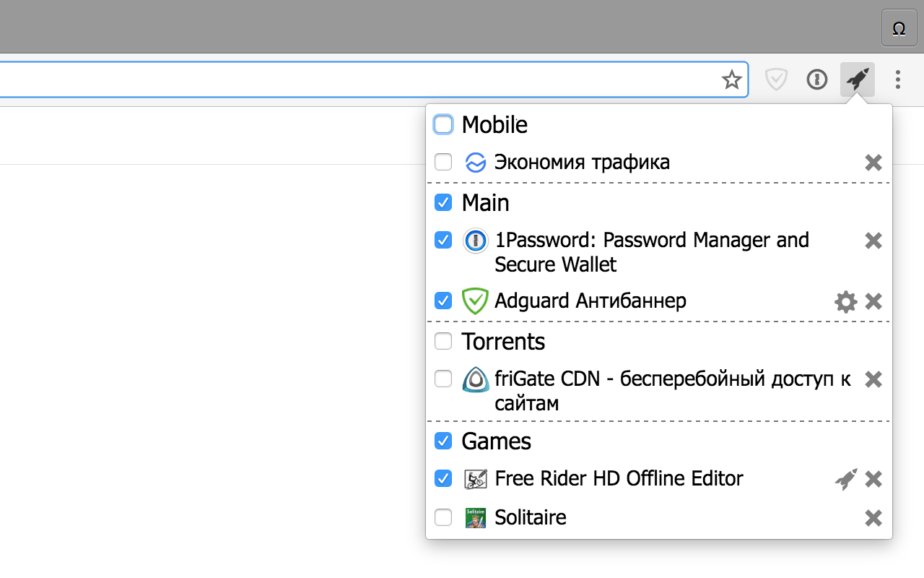Image resolution: width=924 pixels, height=578 pixels.
Task: Select the Torrents group label
Action: [503, 342]
